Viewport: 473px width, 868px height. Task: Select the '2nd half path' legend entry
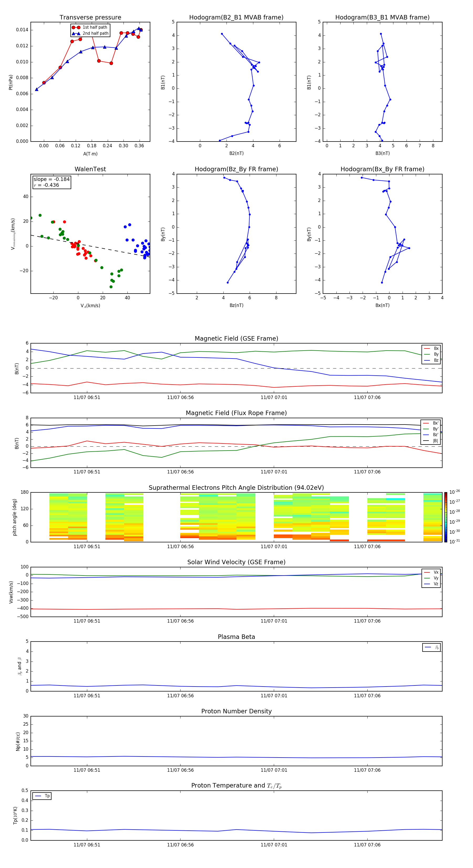coord(91,33)
